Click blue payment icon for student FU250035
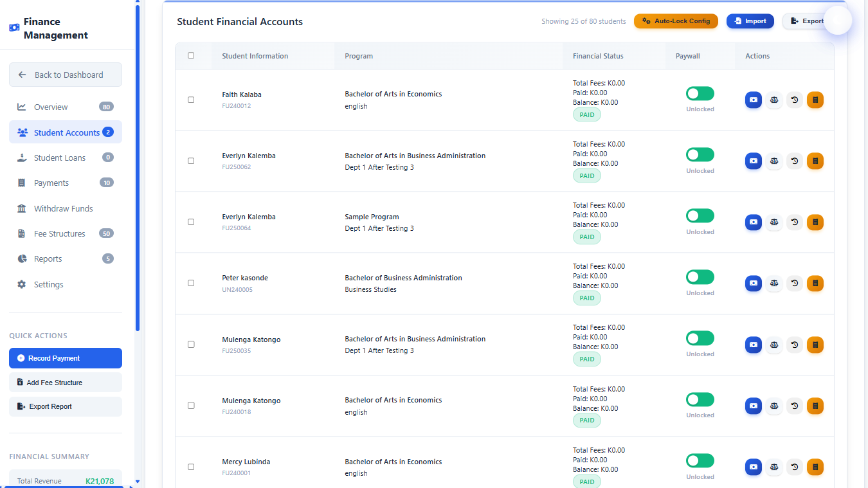Screen dimensions: 868x488 click(753, 345)
